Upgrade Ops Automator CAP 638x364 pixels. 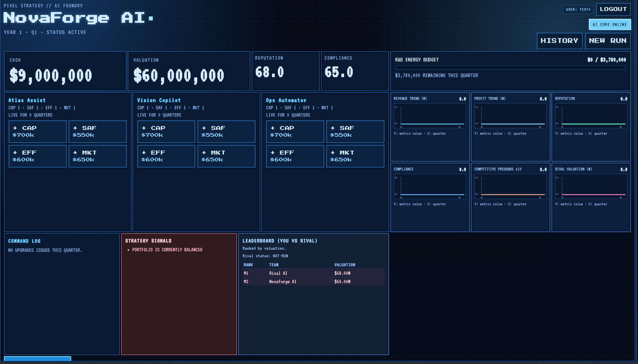(295, 132)
